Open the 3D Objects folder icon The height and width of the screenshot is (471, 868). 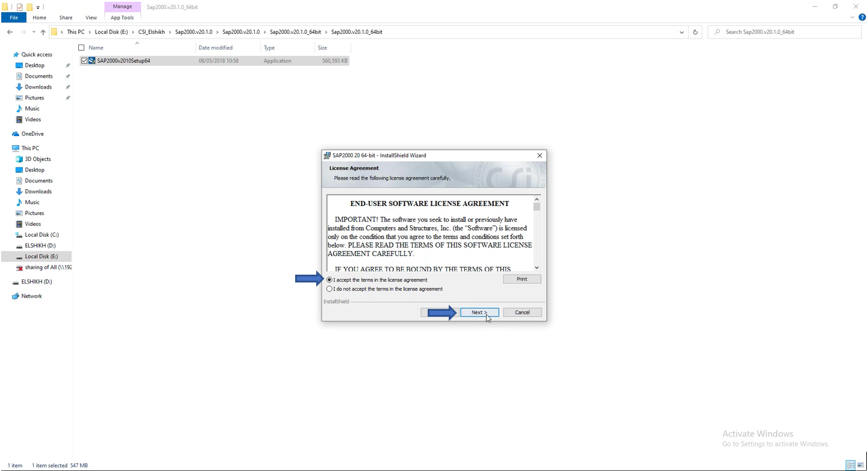coord(19,159)
